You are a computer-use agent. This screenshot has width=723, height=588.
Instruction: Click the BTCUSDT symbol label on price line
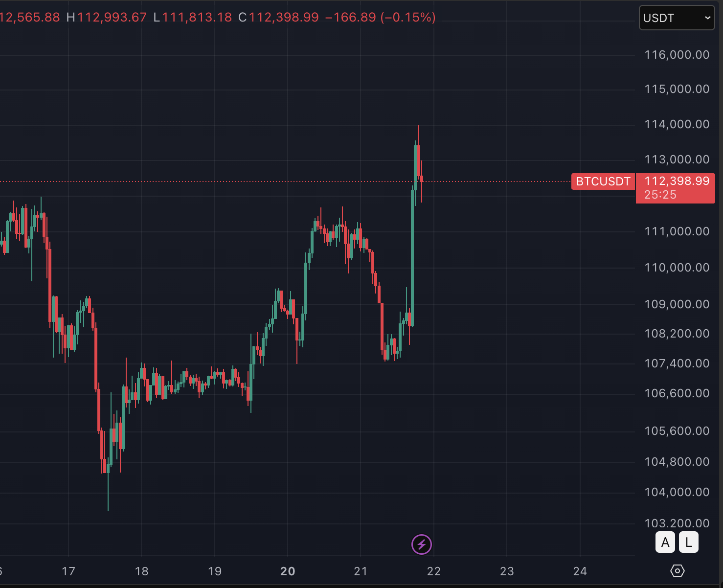[603, 181]
